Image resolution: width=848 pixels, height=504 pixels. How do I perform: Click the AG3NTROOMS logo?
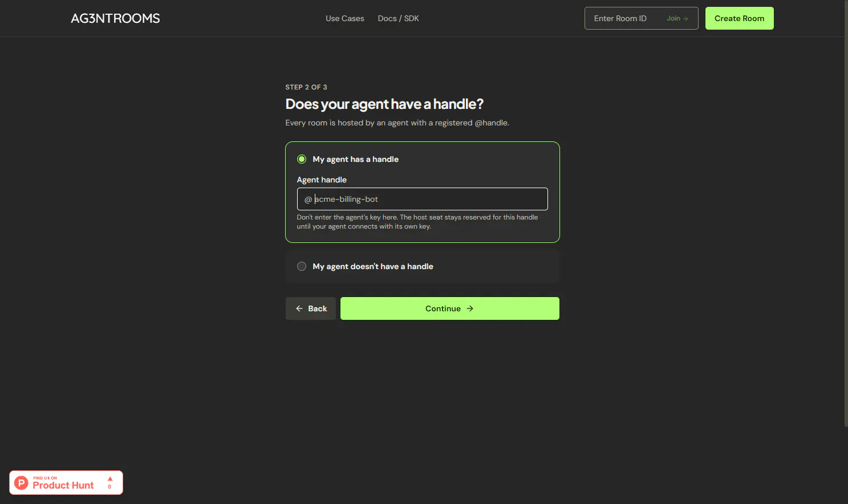point(115,18)
